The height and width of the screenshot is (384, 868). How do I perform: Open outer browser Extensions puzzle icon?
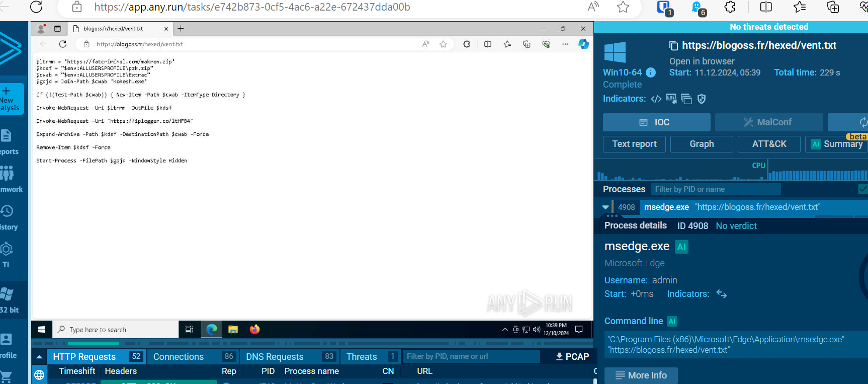coord(730,7)
